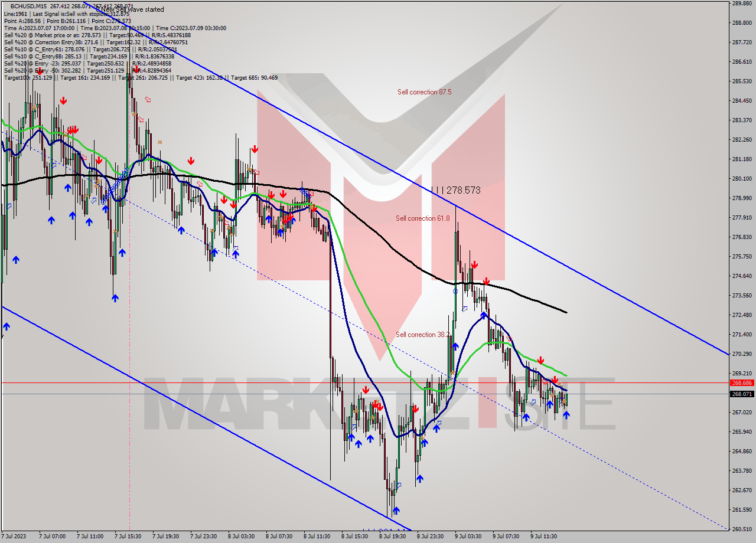Click the 265.940 price axis label
The height and width of the screenshot is (543, 756).
[741, 431]
